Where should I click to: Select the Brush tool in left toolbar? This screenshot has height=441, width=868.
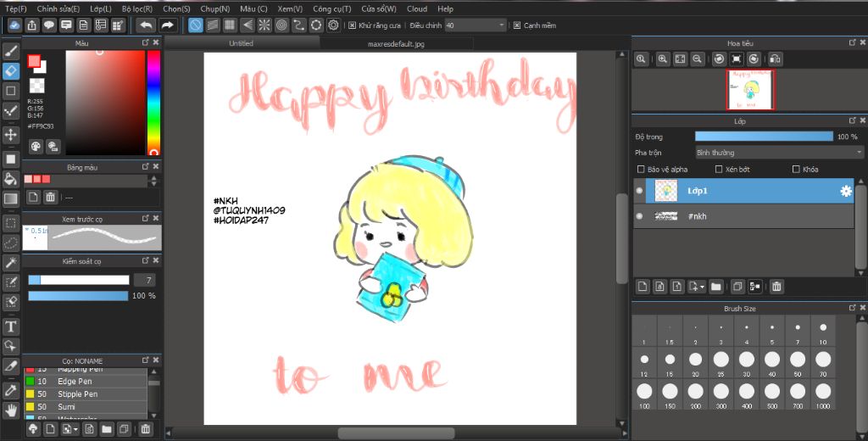(11, 52)
